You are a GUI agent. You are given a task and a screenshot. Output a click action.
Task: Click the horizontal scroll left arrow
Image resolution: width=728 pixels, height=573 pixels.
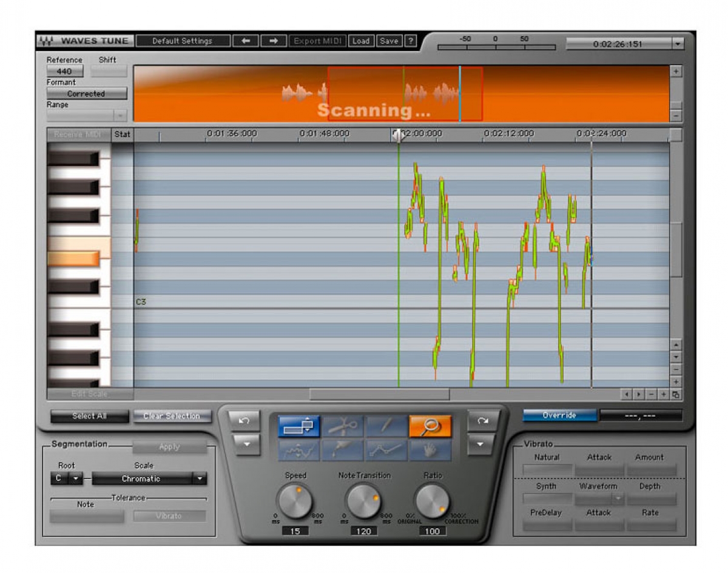pyautogui.click(x=626, y=394)
